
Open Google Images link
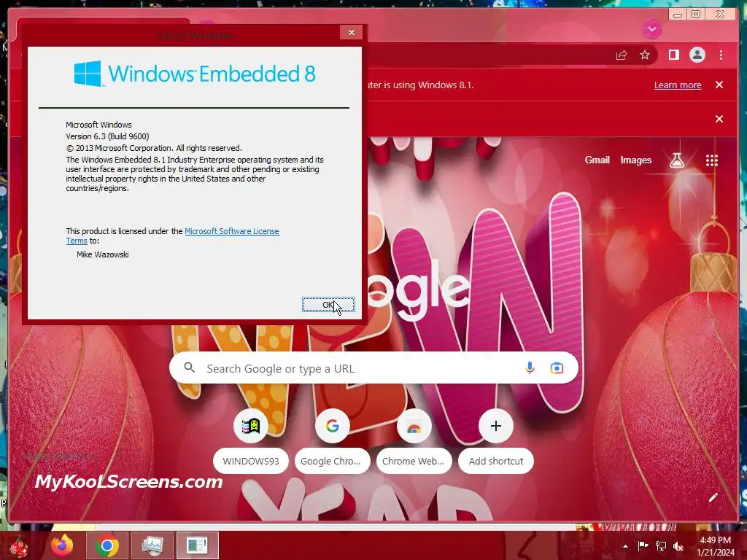[x=635, y=160]
